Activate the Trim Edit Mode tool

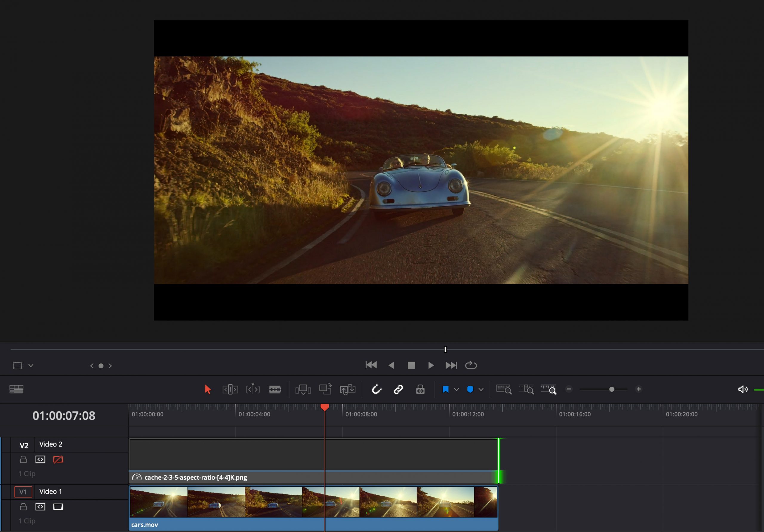point(230,389)
